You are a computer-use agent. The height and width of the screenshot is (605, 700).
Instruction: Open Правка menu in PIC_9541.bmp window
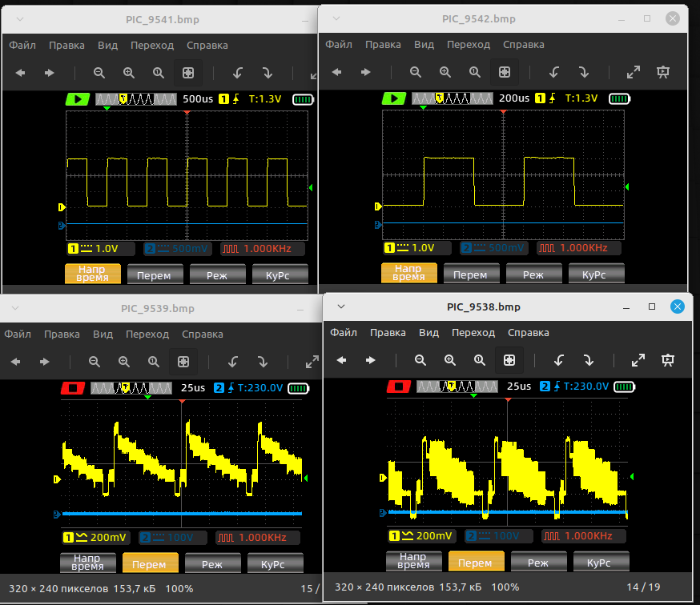tap(66, 46)
